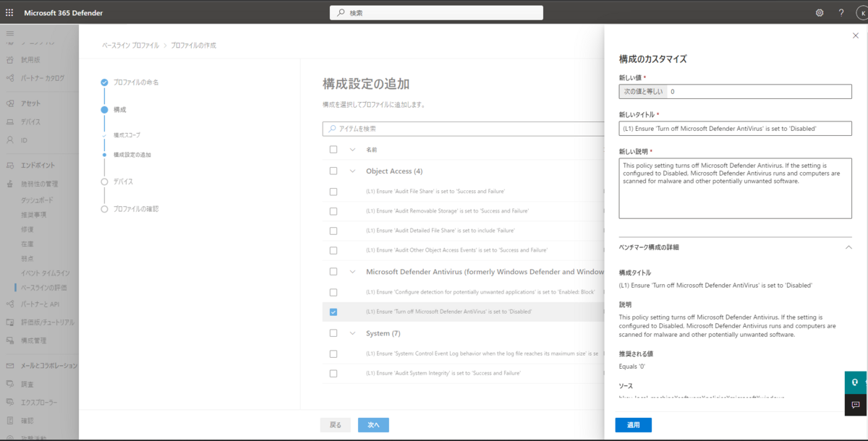Image resolution: width=868 pixels, height=441 pixels.
Task: Go to ベースライン プロファイル breadcrumb
Action: 132,46
